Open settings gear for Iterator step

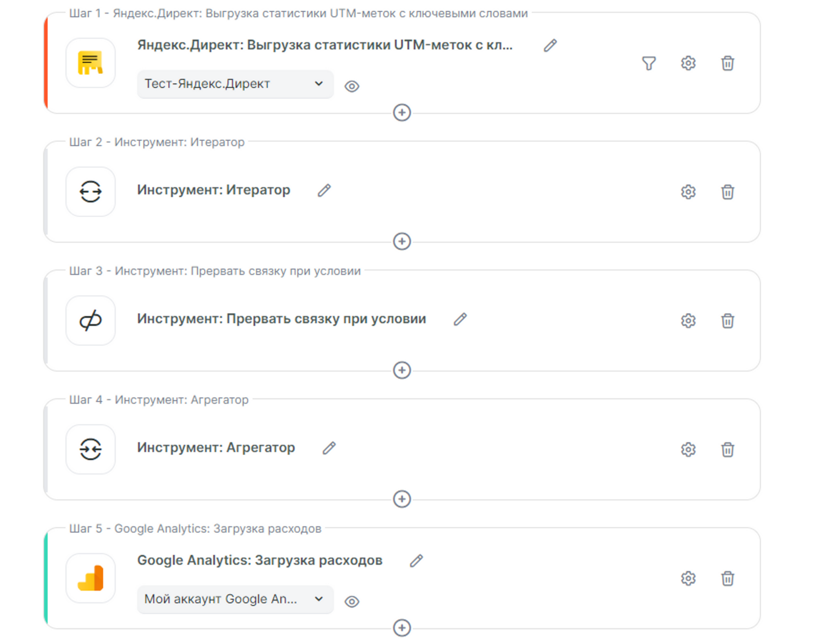688,192
